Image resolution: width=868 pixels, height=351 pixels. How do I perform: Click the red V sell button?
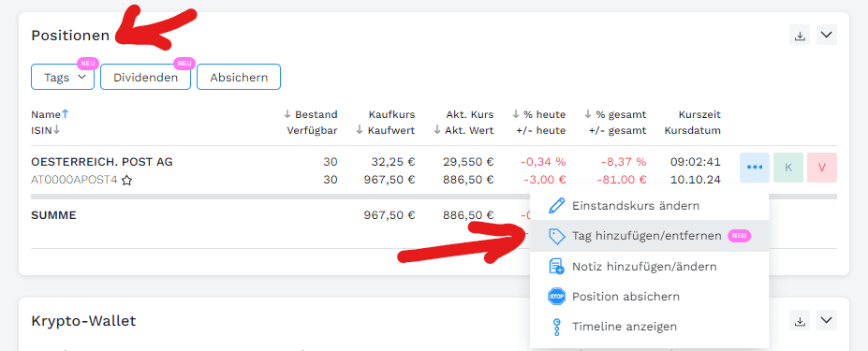pyautogui.click(x=822, y=168)
